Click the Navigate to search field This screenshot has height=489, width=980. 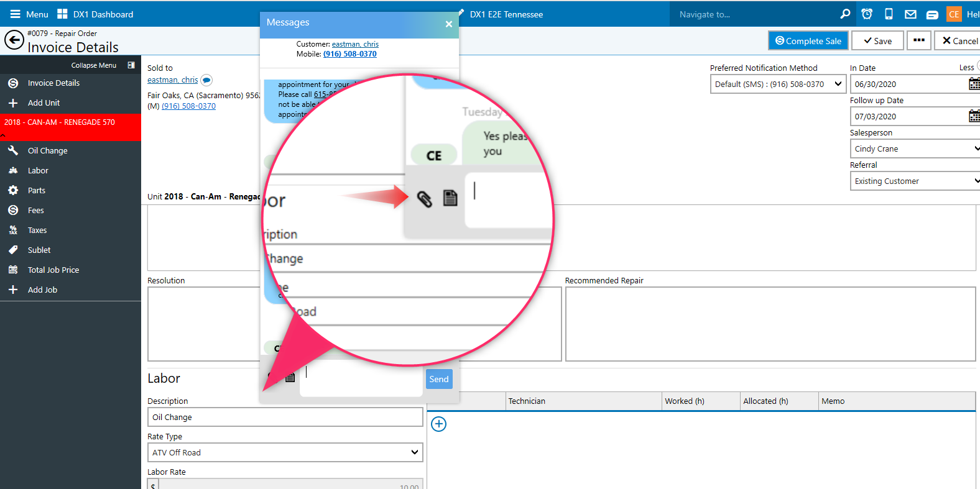[x=752, y=14]
